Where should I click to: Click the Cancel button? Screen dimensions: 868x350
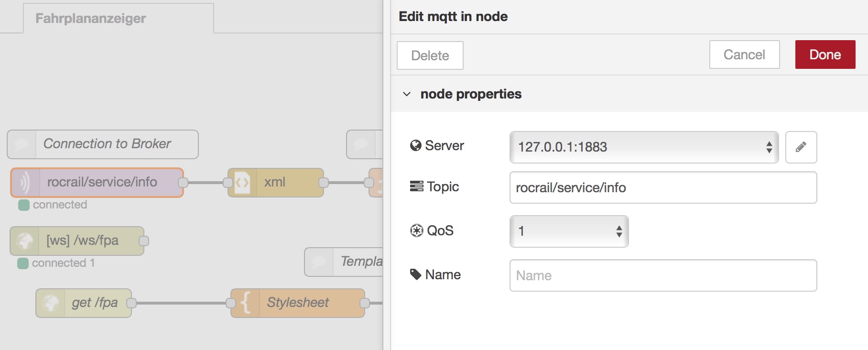pos(744,55)
